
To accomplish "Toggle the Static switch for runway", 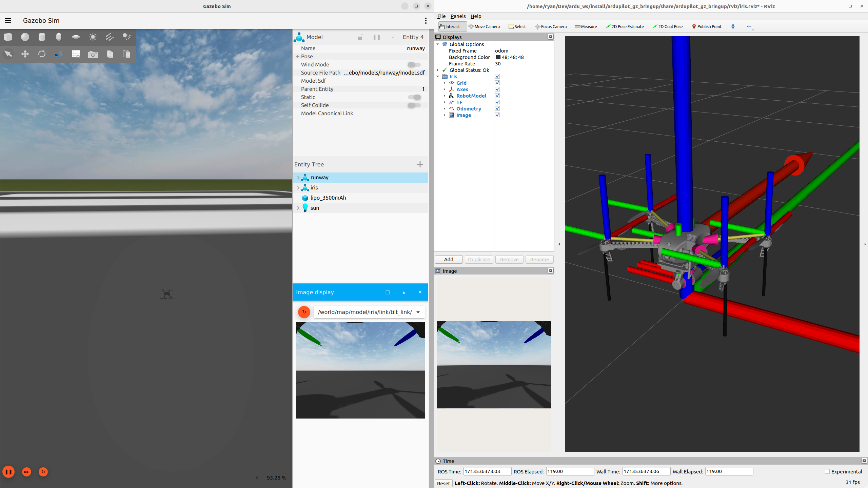I will point(414,97).
